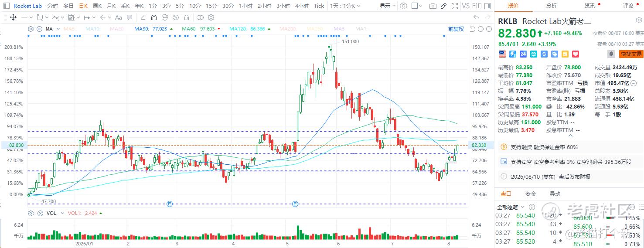Viewport: 644px width, 248px height.
Task: Open the 评论 comments tab
Action: point(628,5)
